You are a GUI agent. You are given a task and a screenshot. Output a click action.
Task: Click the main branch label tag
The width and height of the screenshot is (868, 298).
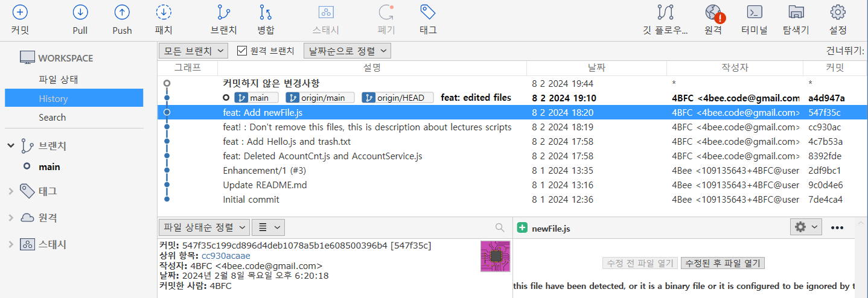[256, 98]
